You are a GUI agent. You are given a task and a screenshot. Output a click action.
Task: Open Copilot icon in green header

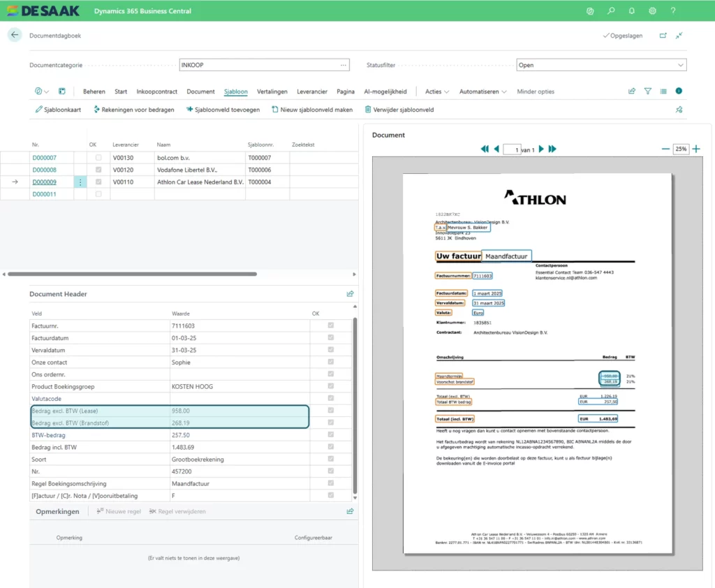pyautogui.click(x=590, y=11)
